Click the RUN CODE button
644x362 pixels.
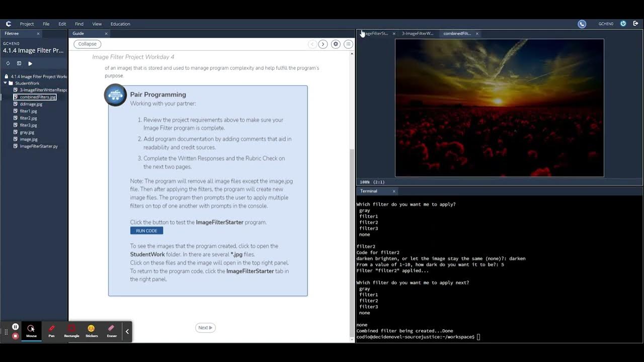146,231
